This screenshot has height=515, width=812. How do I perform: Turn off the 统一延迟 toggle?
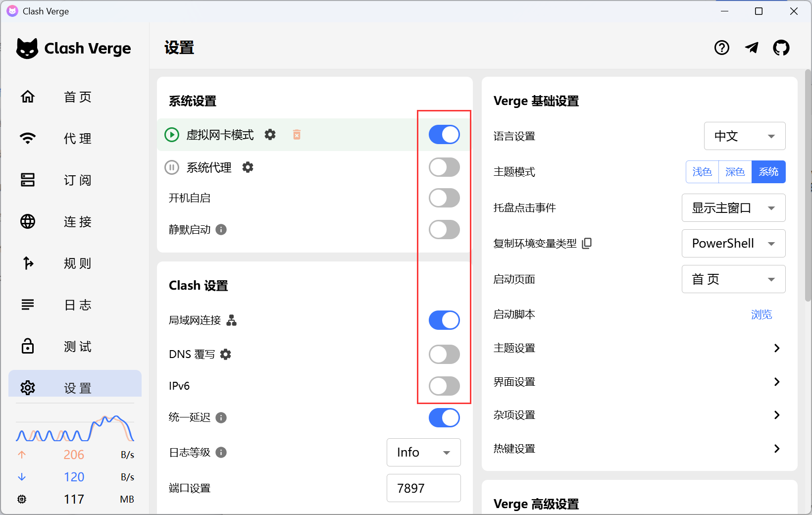pos(444,418)
